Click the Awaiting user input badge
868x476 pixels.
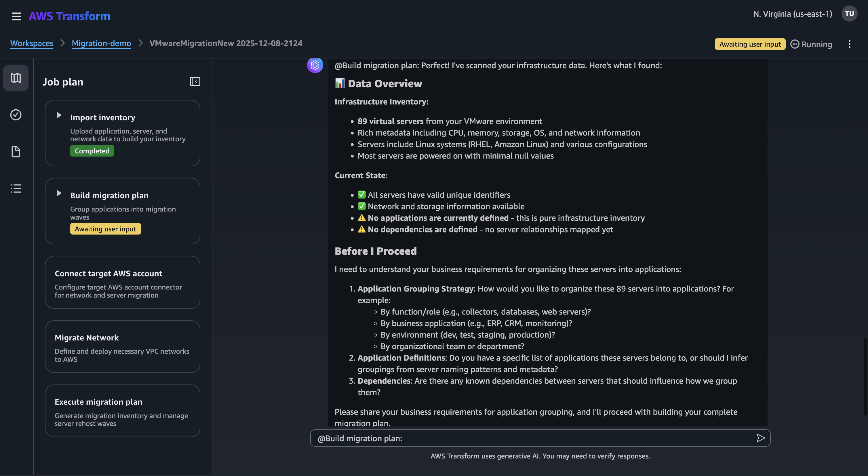coord(749,44)
